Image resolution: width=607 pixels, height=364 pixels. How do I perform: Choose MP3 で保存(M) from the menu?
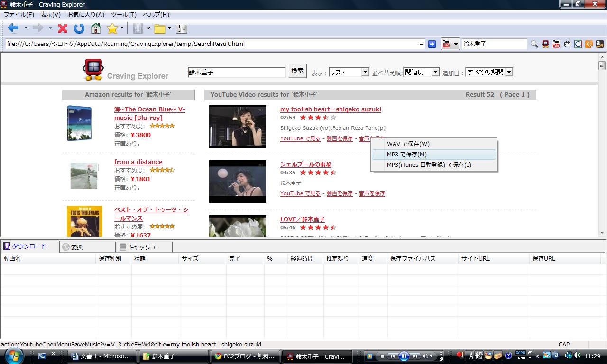(x=434, y=155)
